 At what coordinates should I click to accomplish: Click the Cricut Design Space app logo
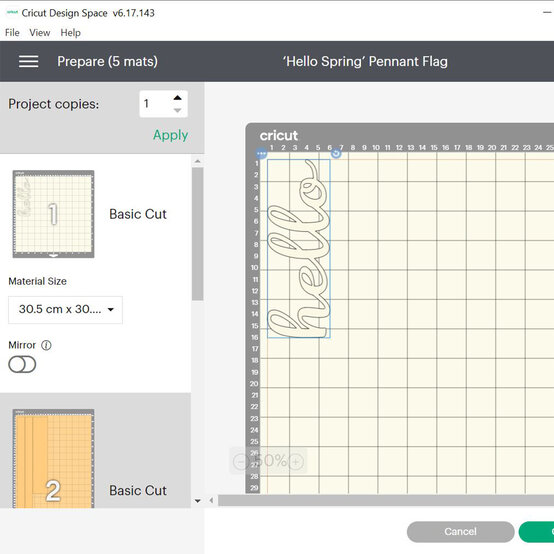[12, 12]
